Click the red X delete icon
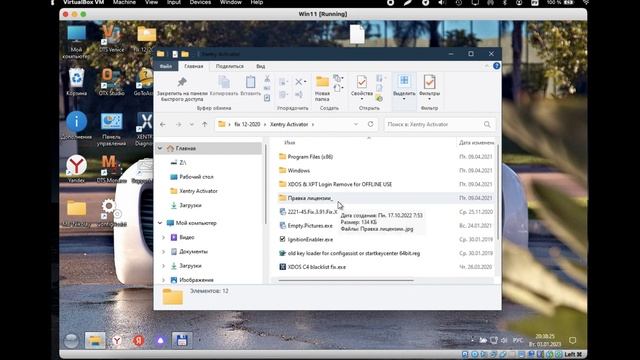Viewport: 640px width, 360px height. point(299,82)
